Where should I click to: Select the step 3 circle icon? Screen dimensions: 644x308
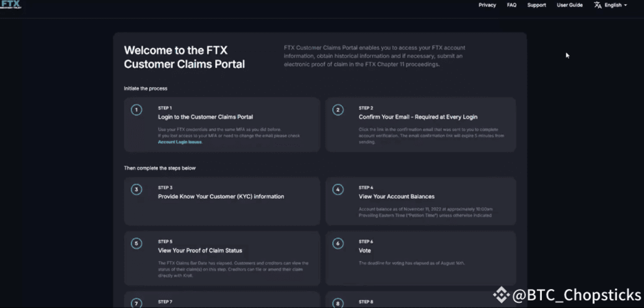(136, 189)
